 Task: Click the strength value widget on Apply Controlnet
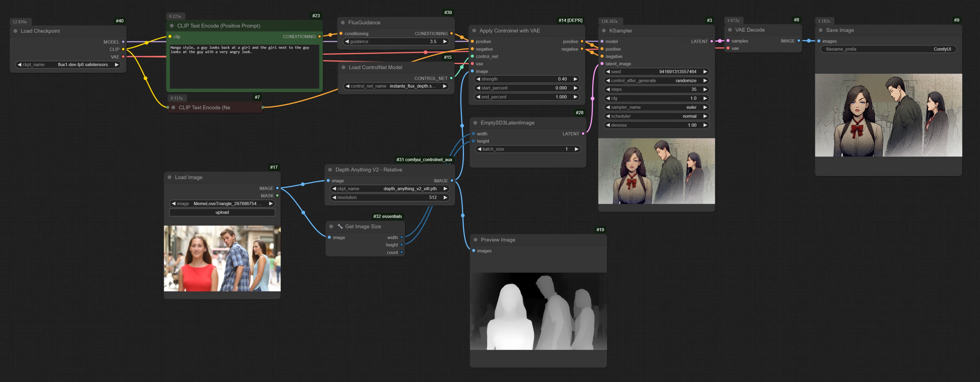pos(527,79)
